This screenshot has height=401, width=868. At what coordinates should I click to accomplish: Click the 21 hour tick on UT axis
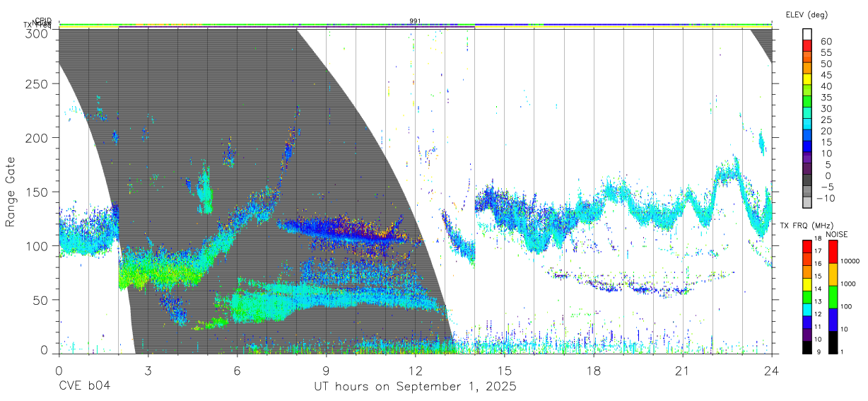(683, 371)
